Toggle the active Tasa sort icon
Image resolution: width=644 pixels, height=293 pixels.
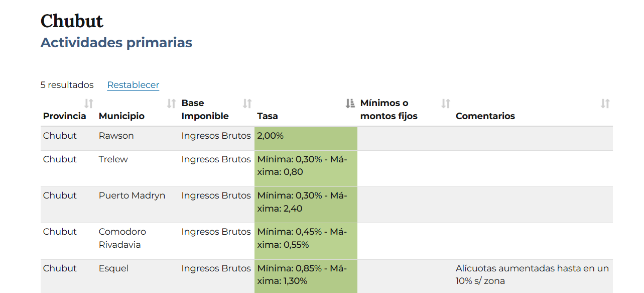[x=350, y=104]
